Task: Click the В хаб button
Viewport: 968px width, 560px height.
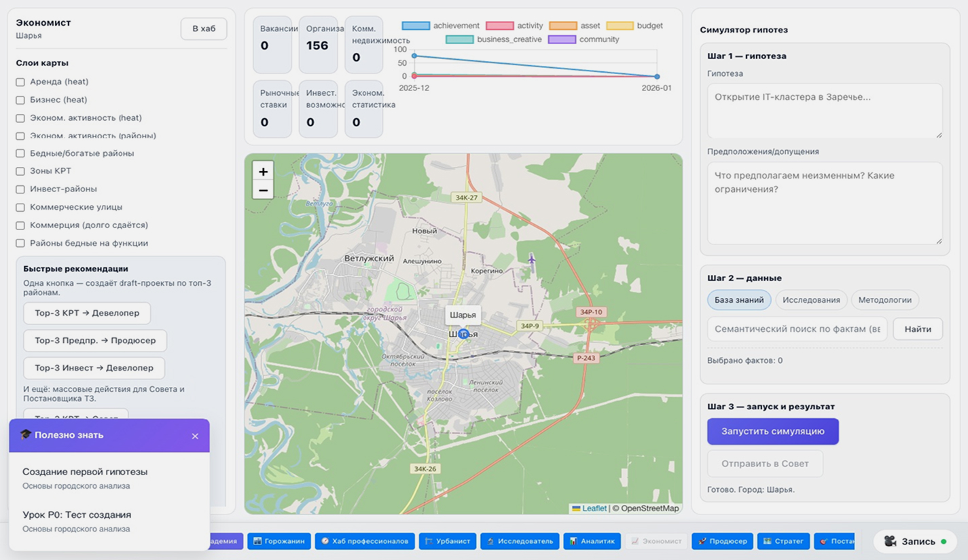Action: (x=204, y=29)
